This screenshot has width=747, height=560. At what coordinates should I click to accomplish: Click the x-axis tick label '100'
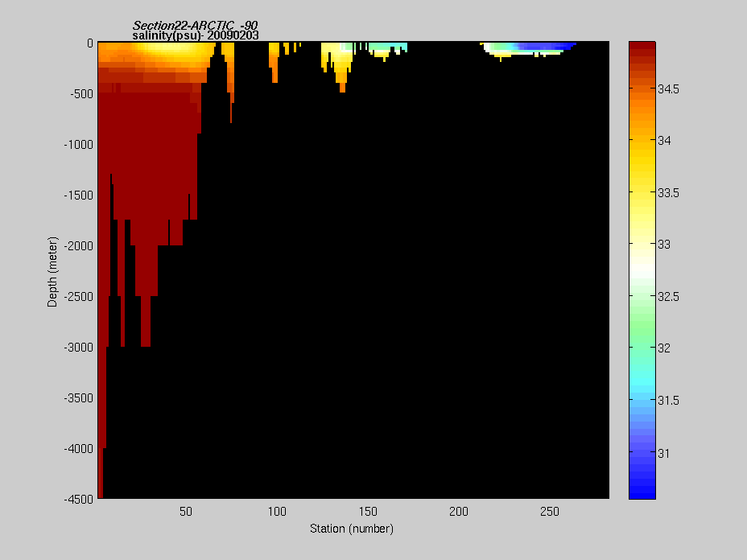pos(277,512)
